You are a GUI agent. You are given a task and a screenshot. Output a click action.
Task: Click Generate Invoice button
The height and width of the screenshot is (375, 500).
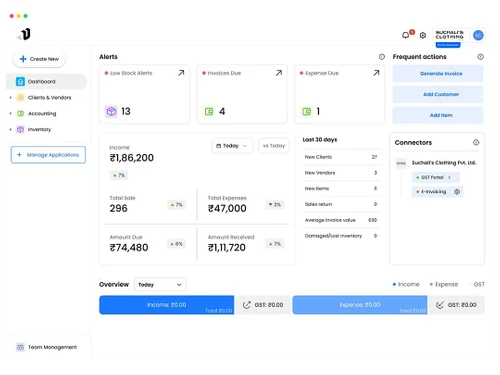pyautogui.click(x=438, y=73)
